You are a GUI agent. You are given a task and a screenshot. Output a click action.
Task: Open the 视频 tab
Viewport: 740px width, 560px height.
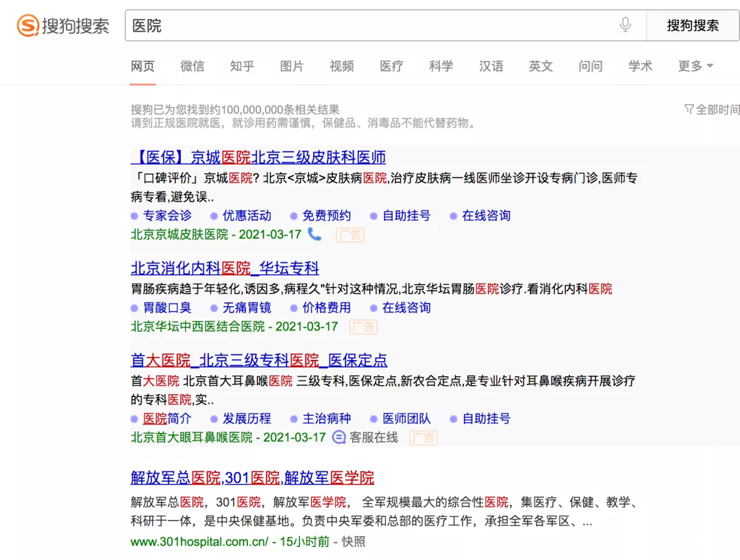342,66
